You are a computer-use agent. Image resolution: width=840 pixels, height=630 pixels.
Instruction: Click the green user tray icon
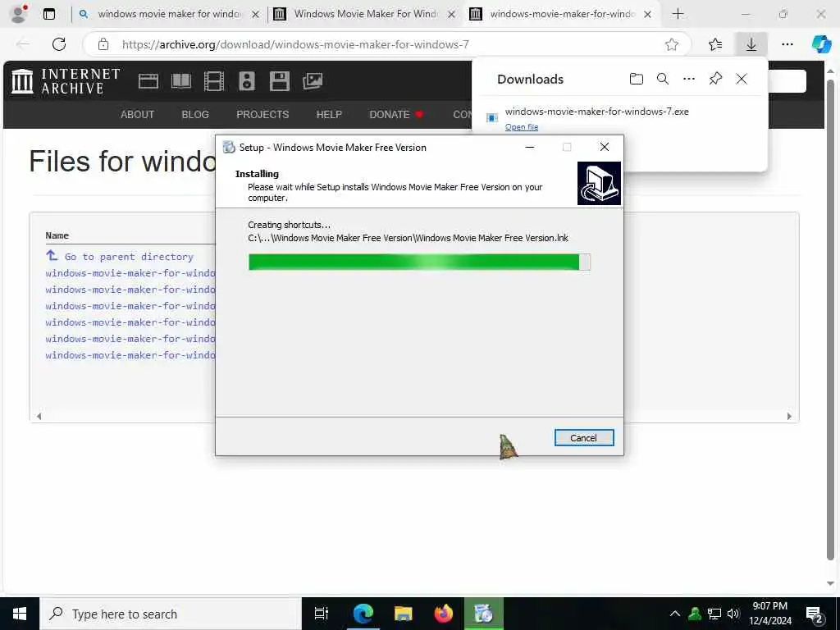[695, 614]
